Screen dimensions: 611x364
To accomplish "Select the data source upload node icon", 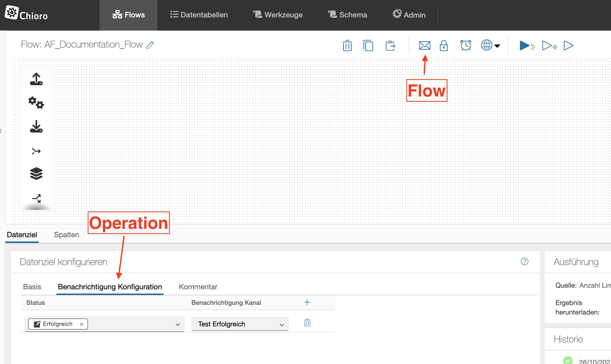I will [36, 79].
